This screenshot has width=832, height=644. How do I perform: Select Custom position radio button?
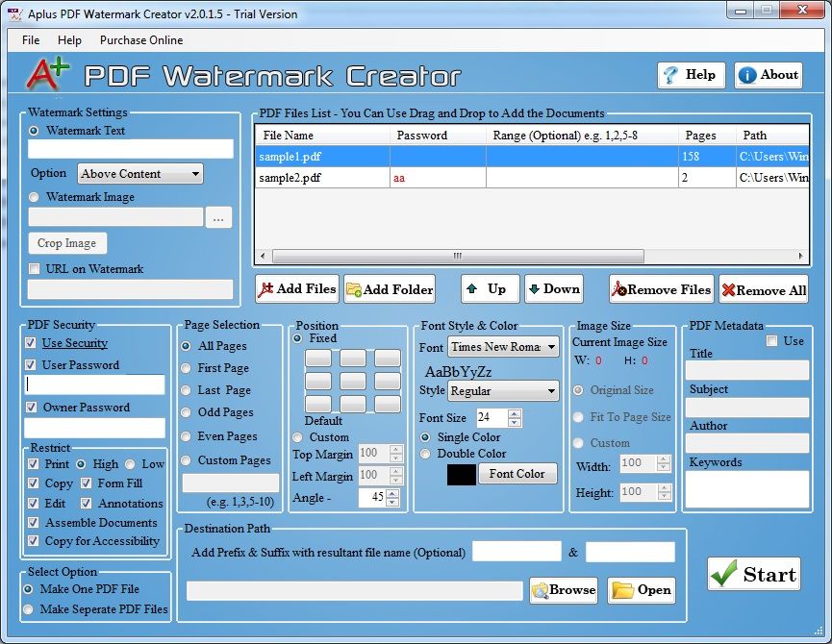pos(297,437)
